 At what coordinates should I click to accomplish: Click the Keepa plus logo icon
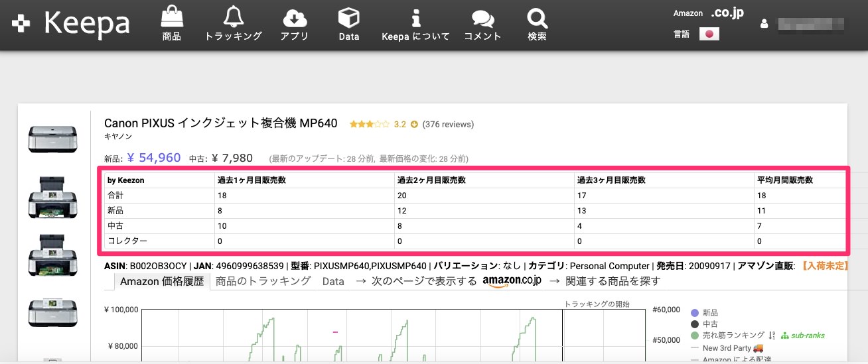[x=21, y=23]
